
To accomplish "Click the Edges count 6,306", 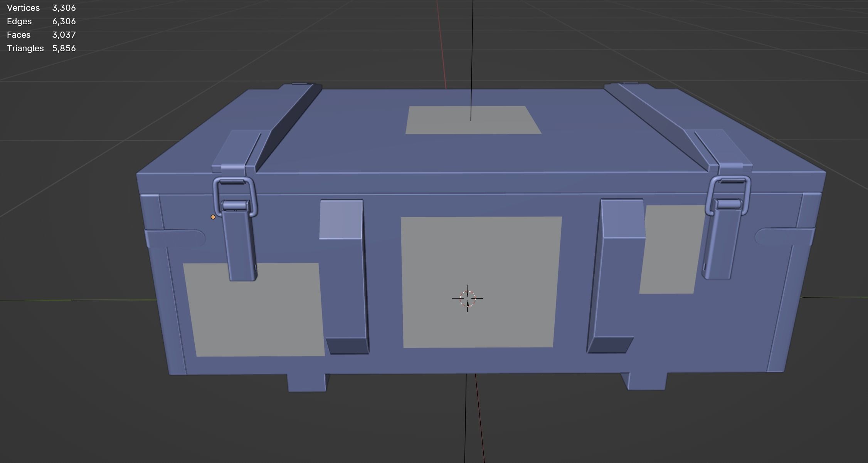I will tap(64, 21).
